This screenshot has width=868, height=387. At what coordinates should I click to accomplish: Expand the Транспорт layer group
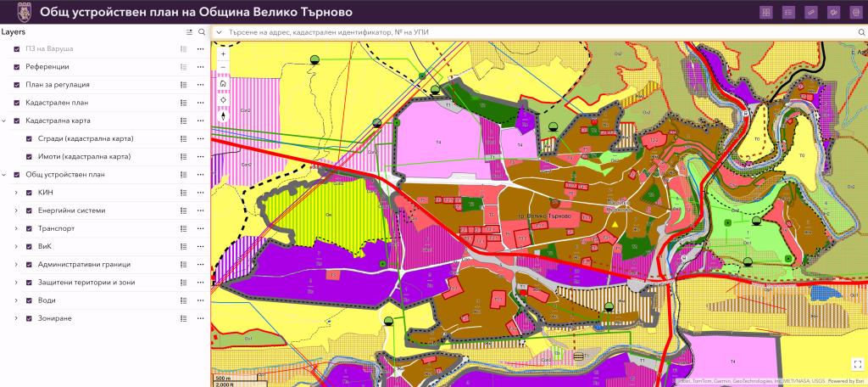coord(17,228)
